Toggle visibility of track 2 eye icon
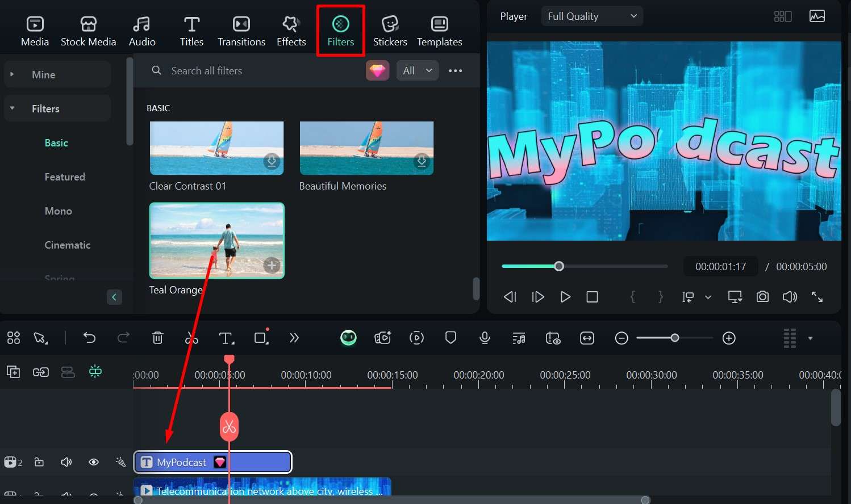Screen dimensions: 851x504 pos(94,463)
